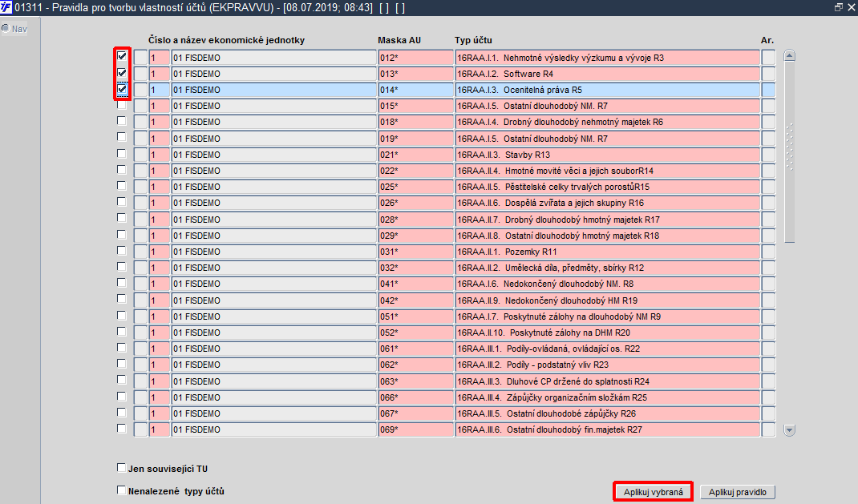Click the Ar. column header
858x504 pixels.
pos(767,40)
